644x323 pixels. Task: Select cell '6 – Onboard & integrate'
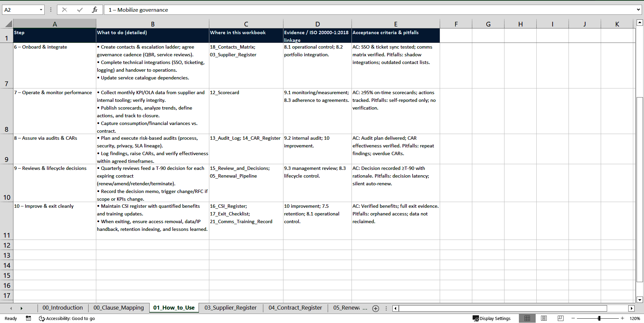[x=55, y=66]
